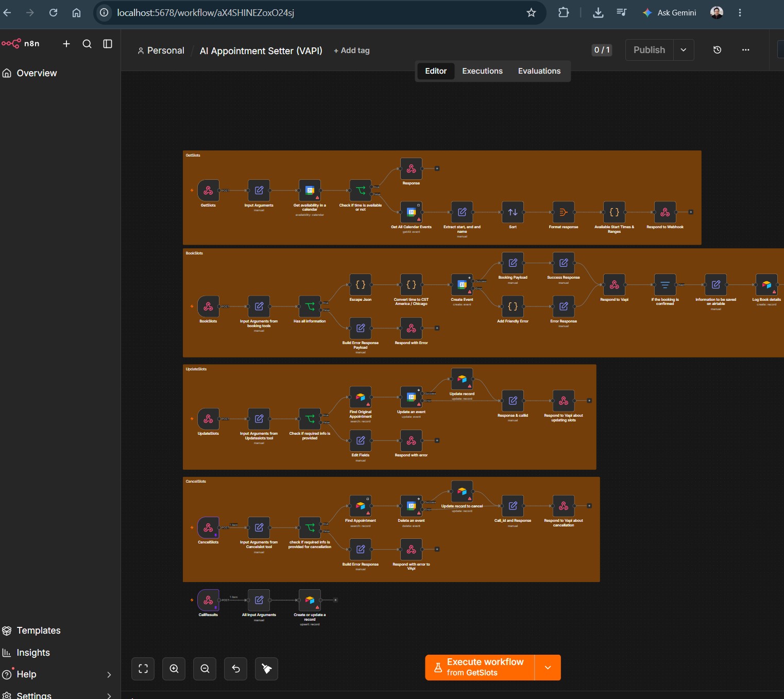Image resolution: width=784 pixels, height=699 pixels.
Task: Reload the browser page
Action: tap(53, 13)
